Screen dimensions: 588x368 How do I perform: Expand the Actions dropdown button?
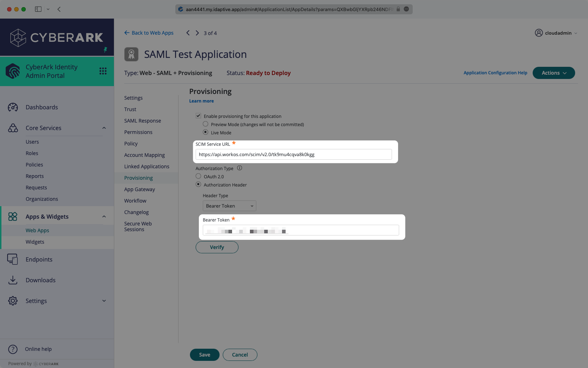pyautogui.click(x=553, y=73)
